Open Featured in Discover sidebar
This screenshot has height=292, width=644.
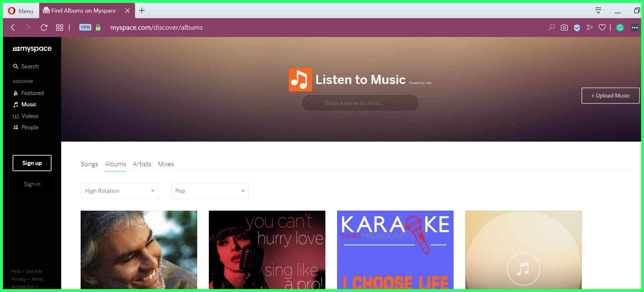click(28, 93)
